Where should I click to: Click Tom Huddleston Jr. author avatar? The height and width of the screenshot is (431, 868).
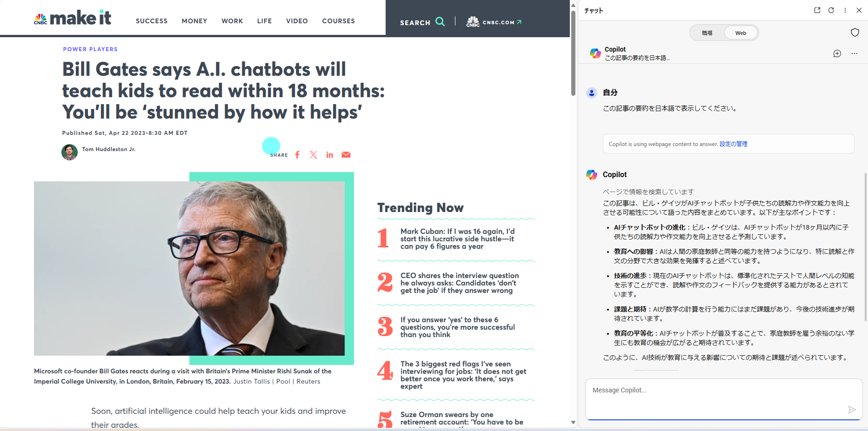click(69, 152)
